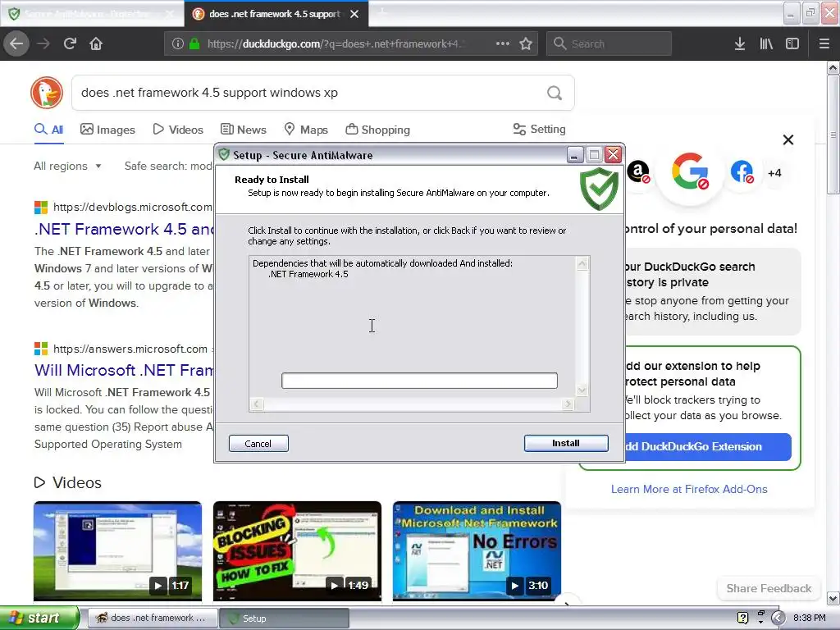Click the help question mark tray icon
Screen dimensions: 840x630
(x=742, y=618)
